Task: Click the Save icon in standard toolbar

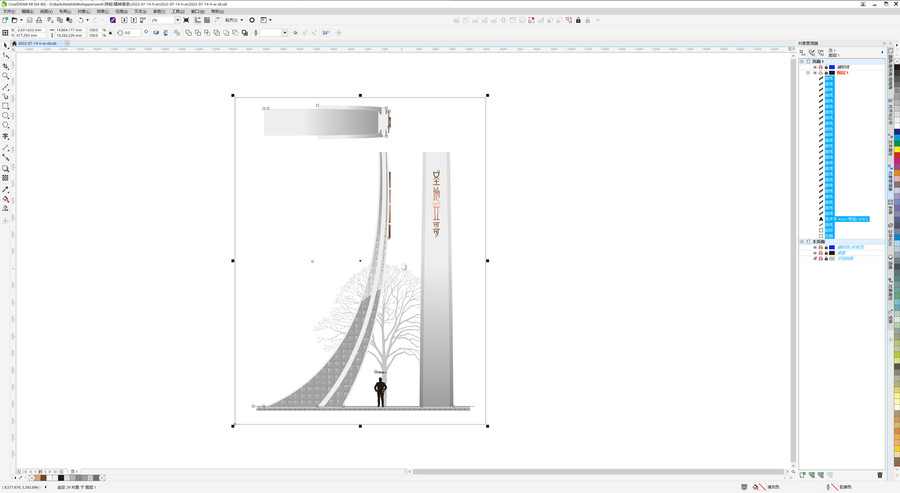Action: click(x=30, y=20)
